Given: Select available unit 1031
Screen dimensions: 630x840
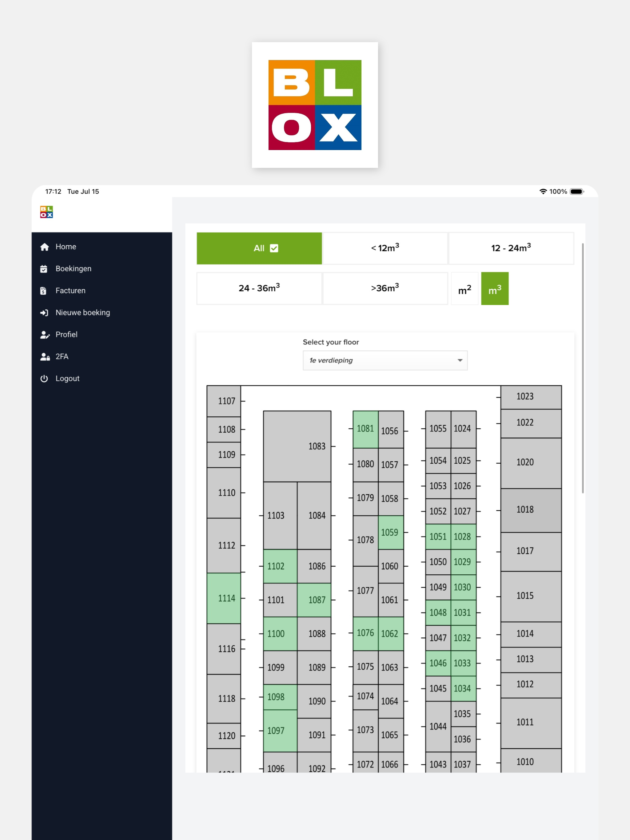Looking at the screenshot, I should click(x=464, y=612).
